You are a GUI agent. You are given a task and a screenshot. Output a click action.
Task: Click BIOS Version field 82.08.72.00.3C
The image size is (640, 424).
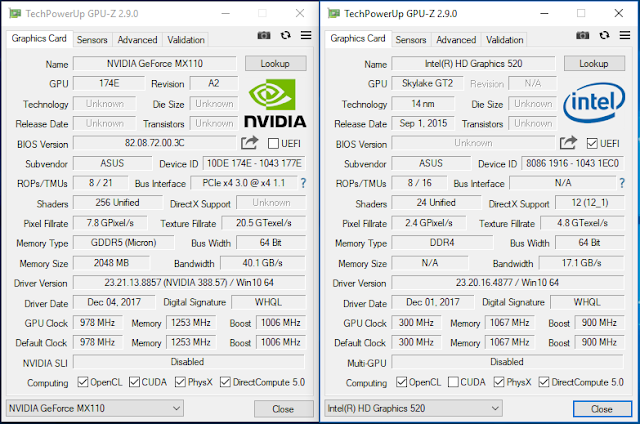155,143
